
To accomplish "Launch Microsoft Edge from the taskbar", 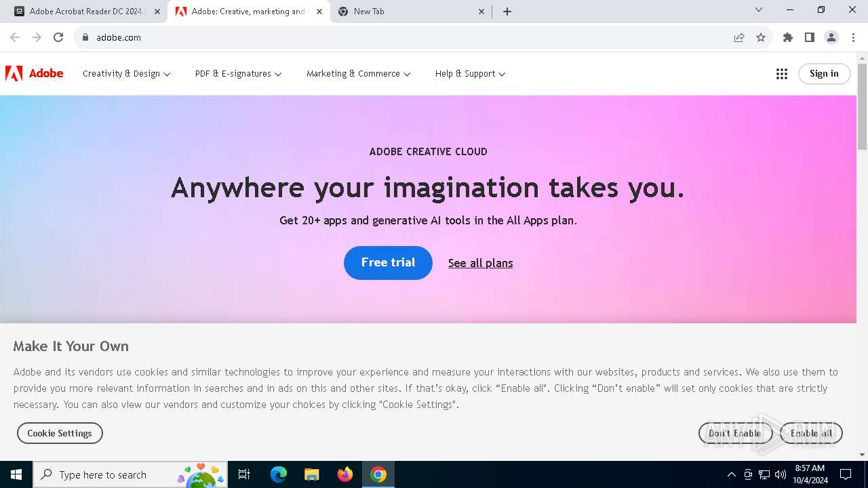I will pyautogui.click(x=279, y=474).
